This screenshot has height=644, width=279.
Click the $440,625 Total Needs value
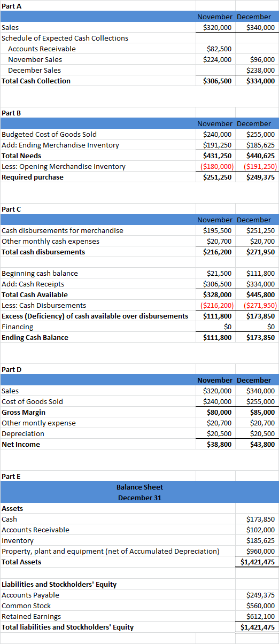[261, 156]
